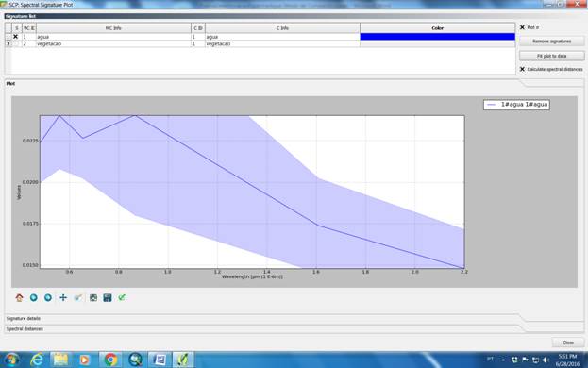
Task: Collapse the Plot section header
Action: [10, 84]
